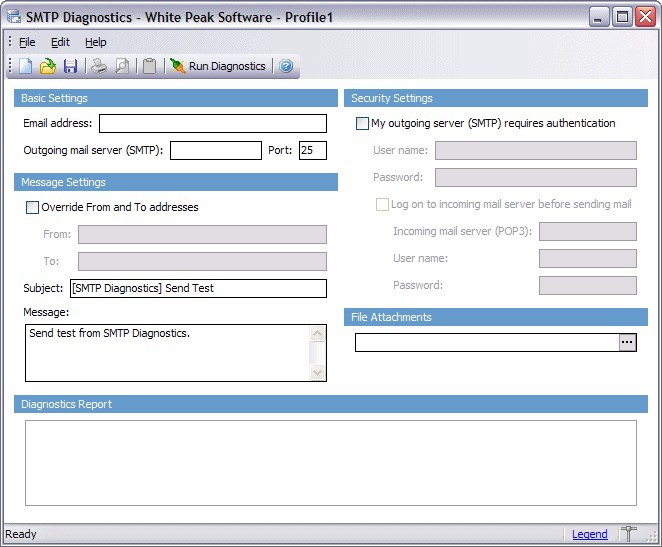Click the From address field
The width and height of the screenshot is (662, 547).
202,234
